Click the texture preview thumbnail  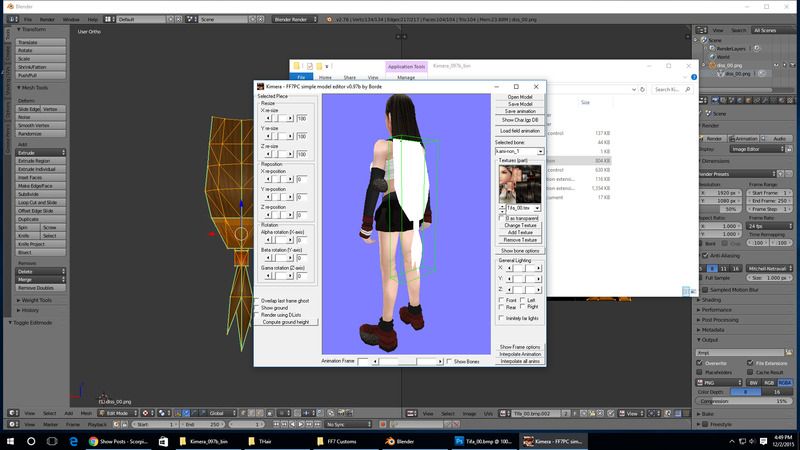tap(519, 183)
